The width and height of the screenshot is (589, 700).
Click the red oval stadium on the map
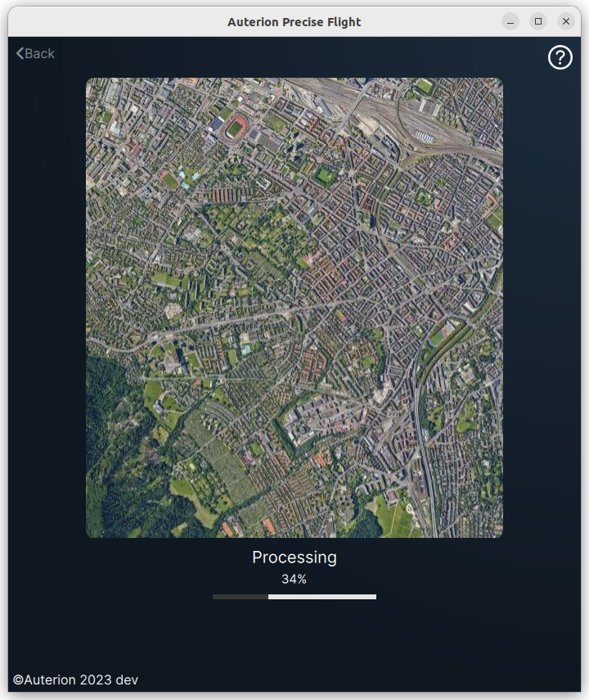point(236,128)
